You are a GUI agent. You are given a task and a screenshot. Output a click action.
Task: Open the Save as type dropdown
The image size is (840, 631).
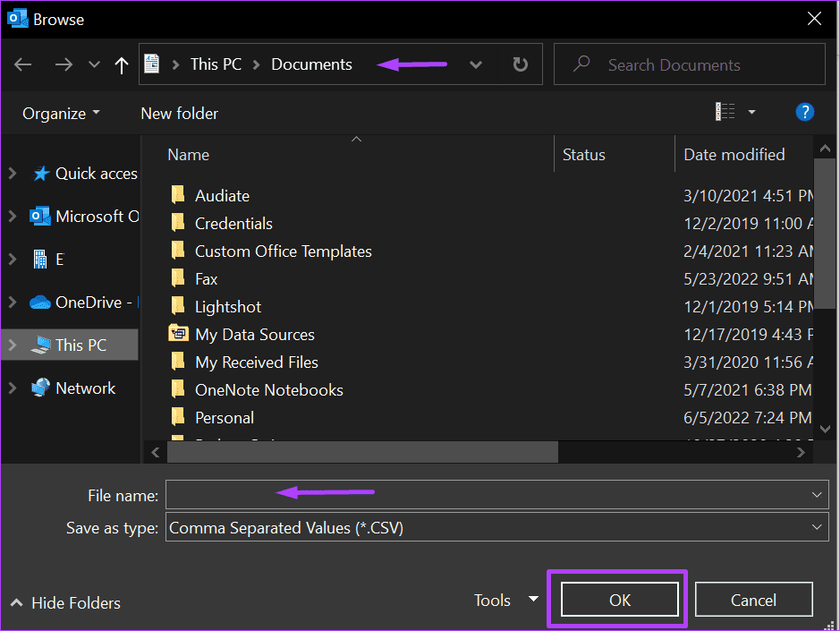click(496, 527)
